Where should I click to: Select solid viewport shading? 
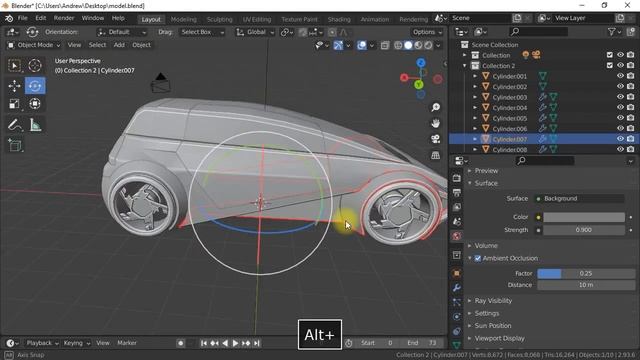(x=408, y=45)
